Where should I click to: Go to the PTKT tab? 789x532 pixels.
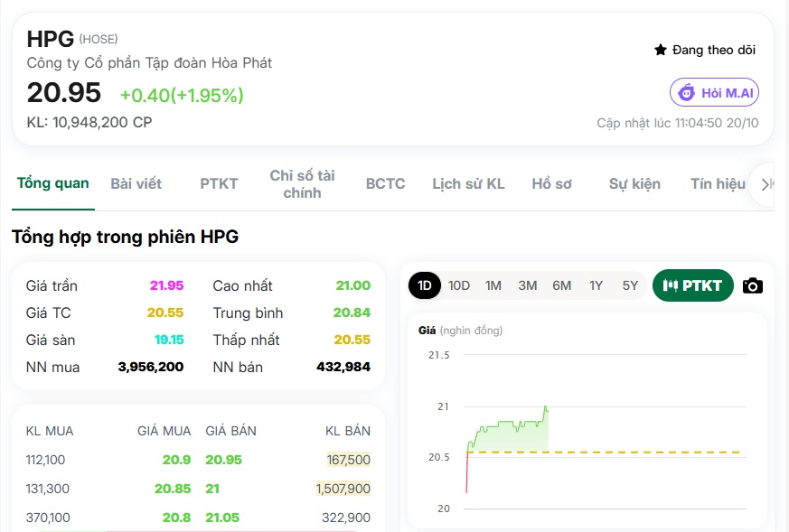219,183
